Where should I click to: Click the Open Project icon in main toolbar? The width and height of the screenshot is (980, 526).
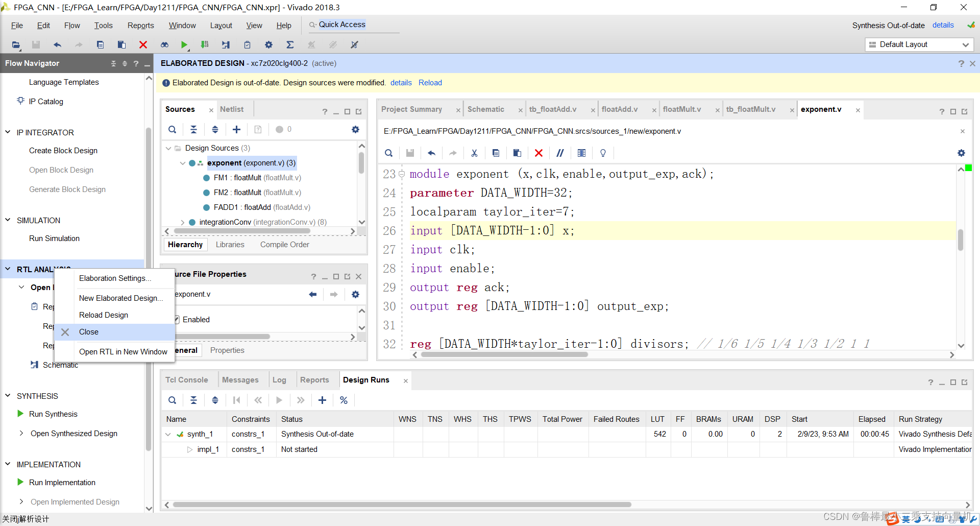16,45
